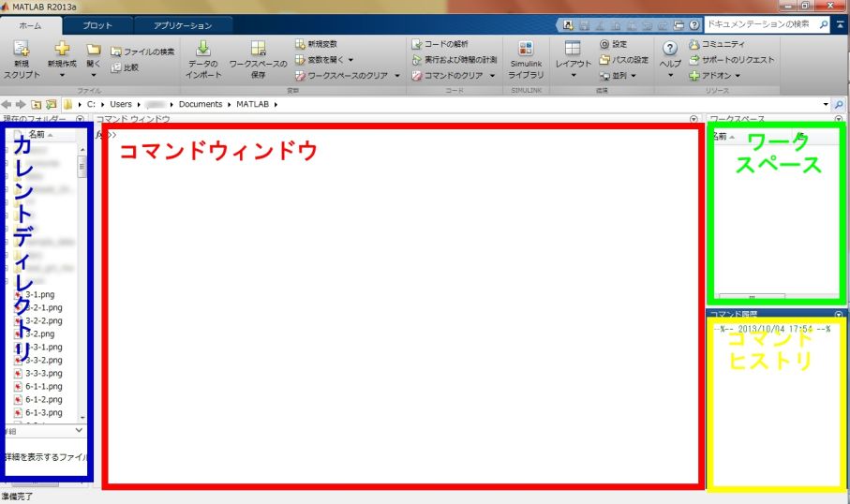Select file 3-1.png
This screenshot has height=504, width=850.
pos(39,294)
